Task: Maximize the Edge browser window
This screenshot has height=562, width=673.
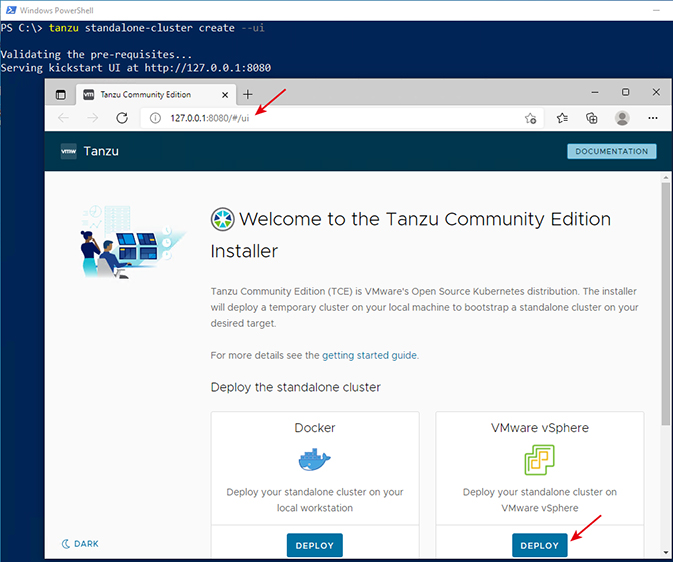Action: tap(625, 92)
